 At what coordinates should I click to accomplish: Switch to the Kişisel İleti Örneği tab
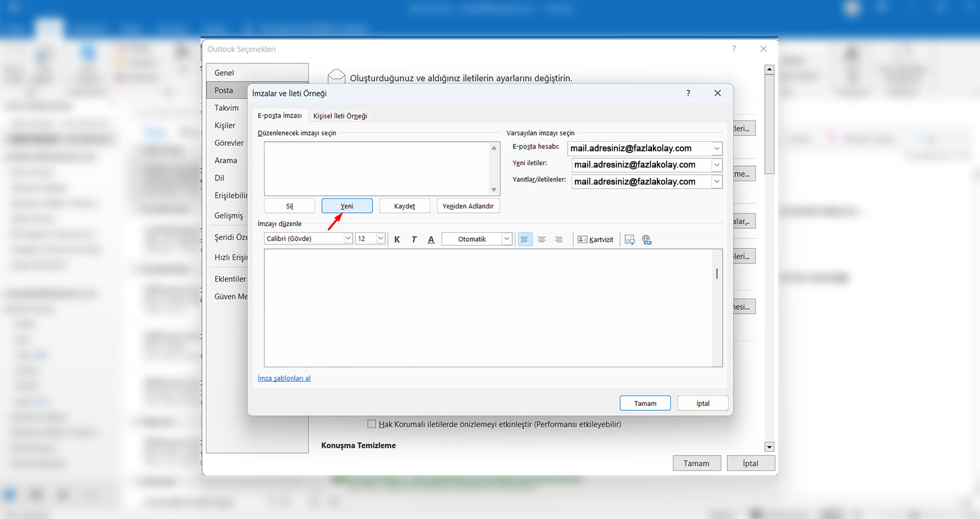point(340,116)
